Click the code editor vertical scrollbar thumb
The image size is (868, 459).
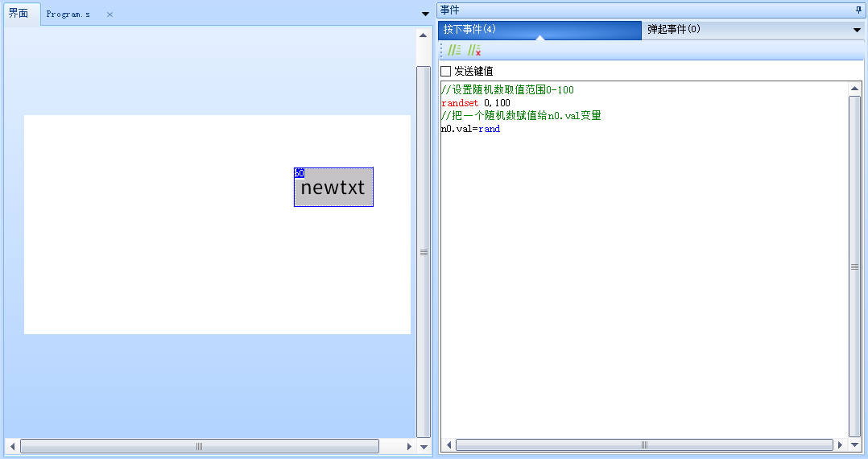(x=854, y=266)
